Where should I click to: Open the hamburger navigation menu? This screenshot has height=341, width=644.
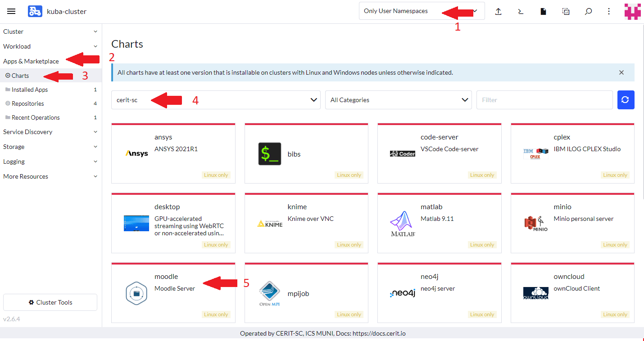[11, 12]
